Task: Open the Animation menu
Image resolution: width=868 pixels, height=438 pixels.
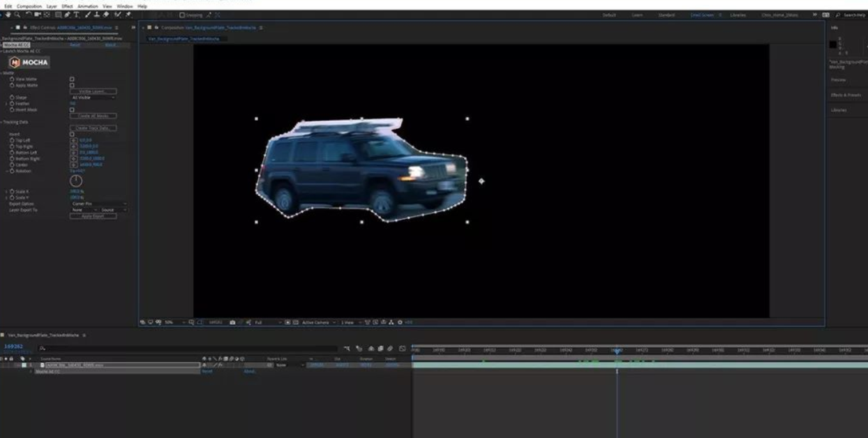Action: [87, 6]
